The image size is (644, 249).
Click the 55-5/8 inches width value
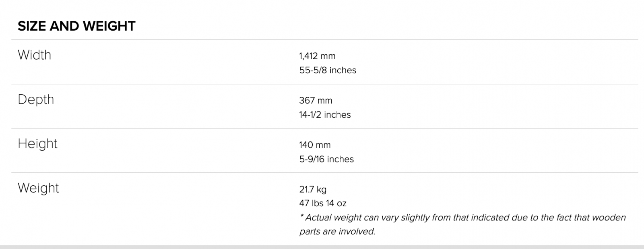pos(328,70)
